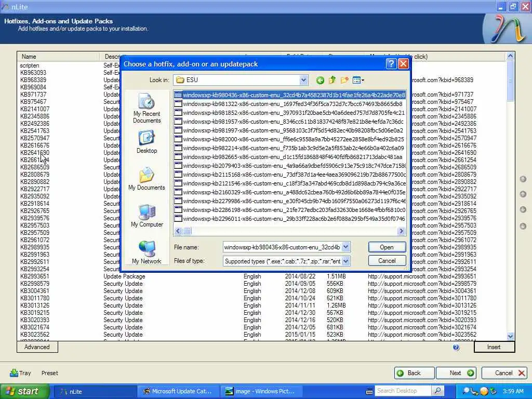The width and height of the screenshot is (532, 399).
Task: Click file list scroll left arrow
Action: click(179, 231)
